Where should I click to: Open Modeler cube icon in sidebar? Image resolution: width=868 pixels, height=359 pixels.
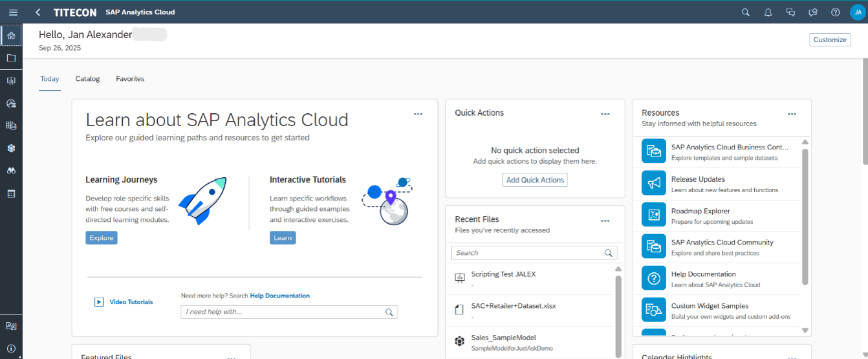click(x=11, y=148)
